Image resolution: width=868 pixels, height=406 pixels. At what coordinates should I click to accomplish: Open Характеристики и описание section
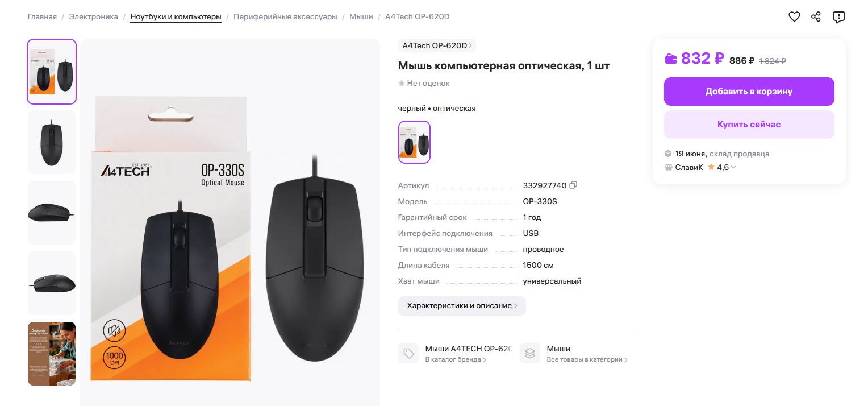click(x=462, y=306)
